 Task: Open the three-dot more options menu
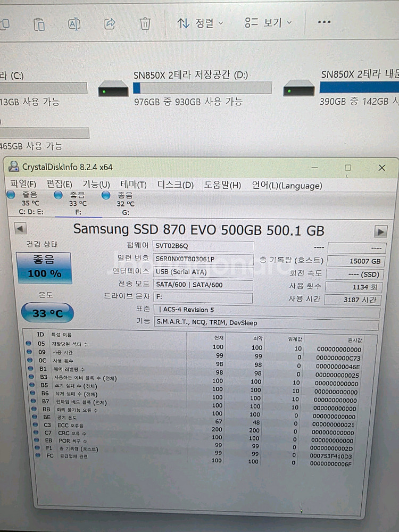click(324, 22)
